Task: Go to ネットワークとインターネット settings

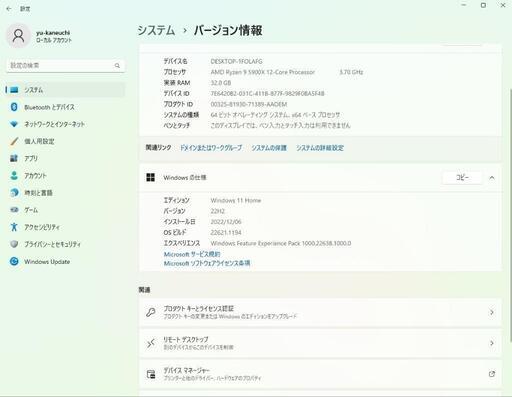Action: pyautogui.click(x=66, y=124)
